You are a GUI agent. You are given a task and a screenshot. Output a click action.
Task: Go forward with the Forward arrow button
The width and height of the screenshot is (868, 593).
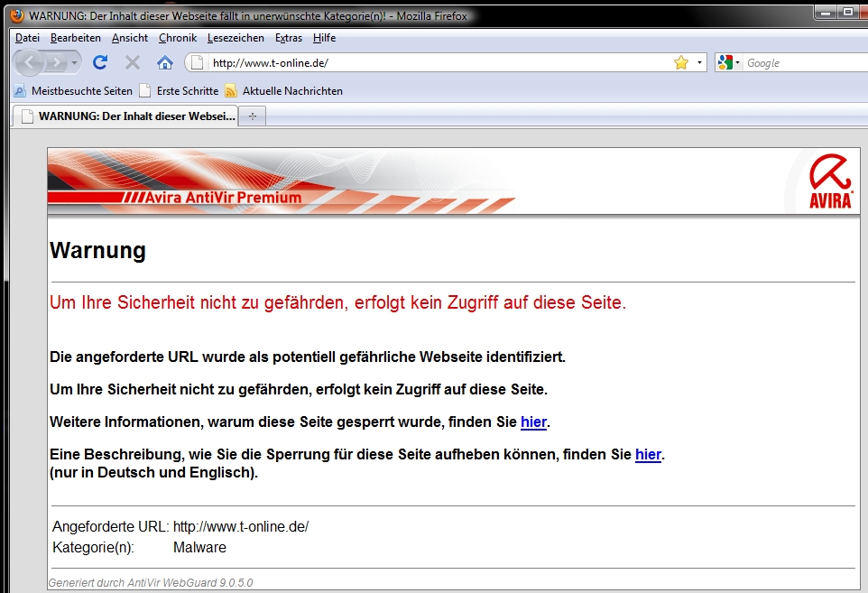tap(56, 62)
